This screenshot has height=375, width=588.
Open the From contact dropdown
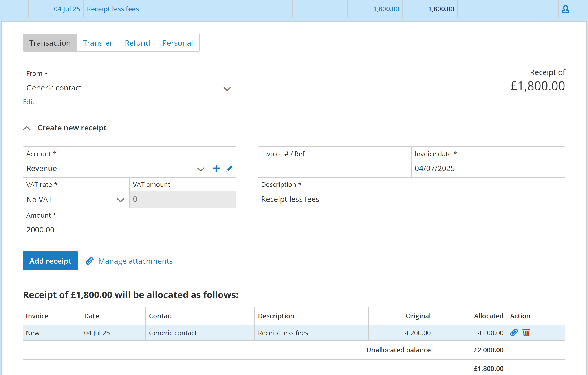[x=227, y=89]
